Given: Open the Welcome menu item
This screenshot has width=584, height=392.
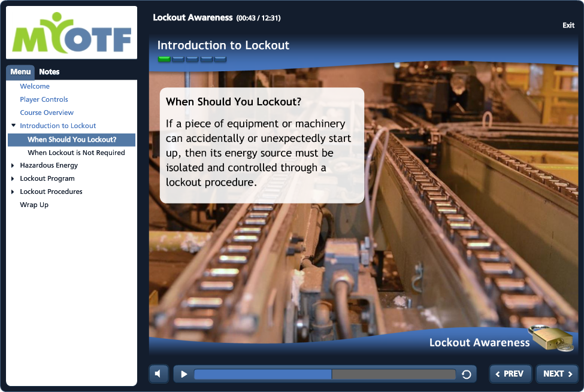Looking at the screenshot, I should tap(35, 86).
